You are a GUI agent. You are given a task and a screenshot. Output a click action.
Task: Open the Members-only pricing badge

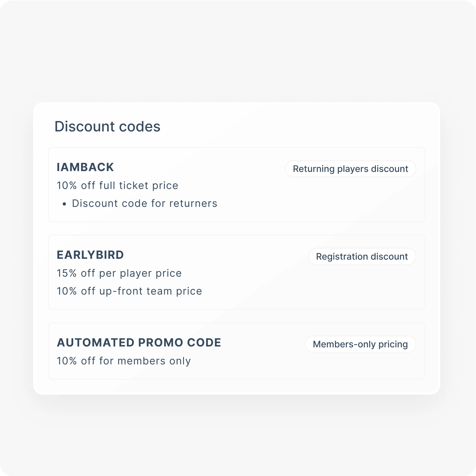360,344
